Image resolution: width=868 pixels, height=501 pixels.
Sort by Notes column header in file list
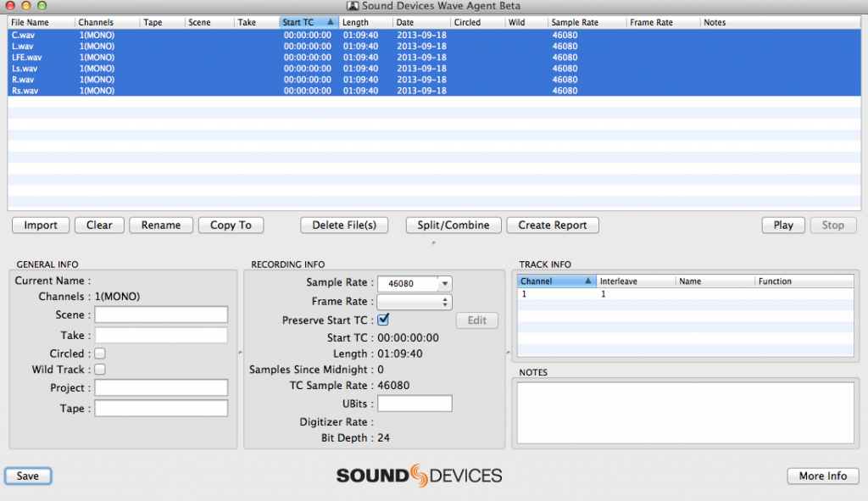781,23
